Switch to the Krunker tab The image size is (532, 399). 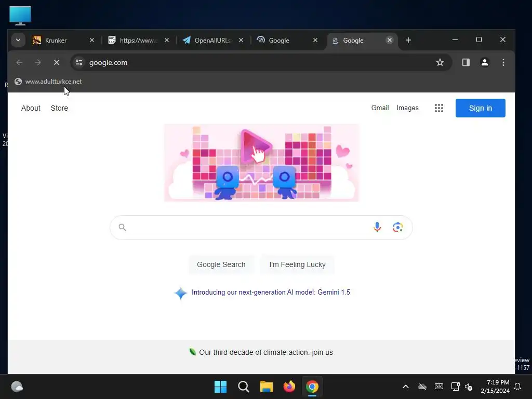pos(63,41)
